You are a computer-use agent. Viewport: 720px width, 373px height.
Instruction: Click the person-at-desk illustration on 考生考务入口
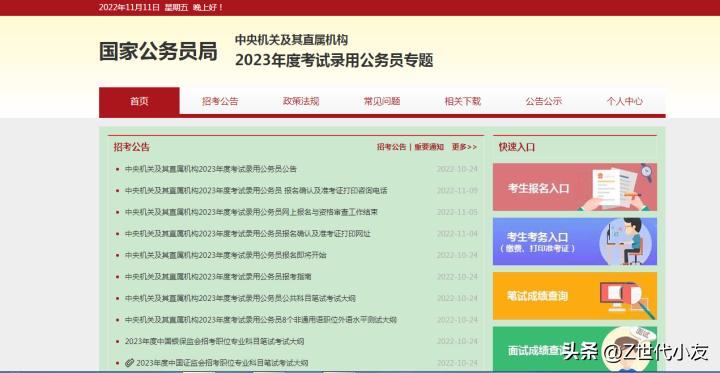(624, 242)
